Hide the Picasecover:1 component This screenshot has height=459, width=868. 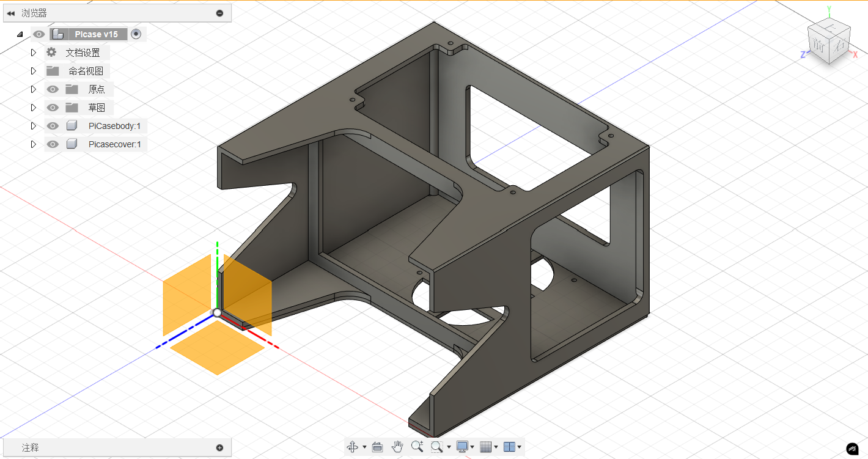coord(53,144)
